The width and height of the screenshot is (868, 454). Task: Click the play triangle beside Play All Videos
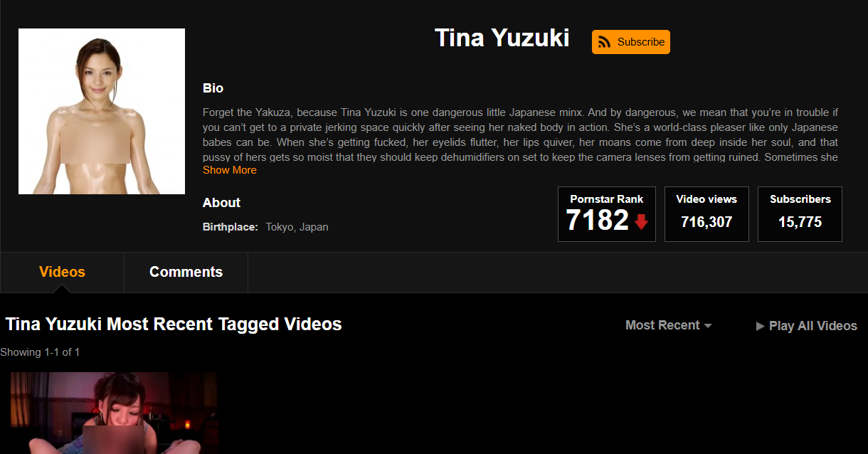coord(761,326)
